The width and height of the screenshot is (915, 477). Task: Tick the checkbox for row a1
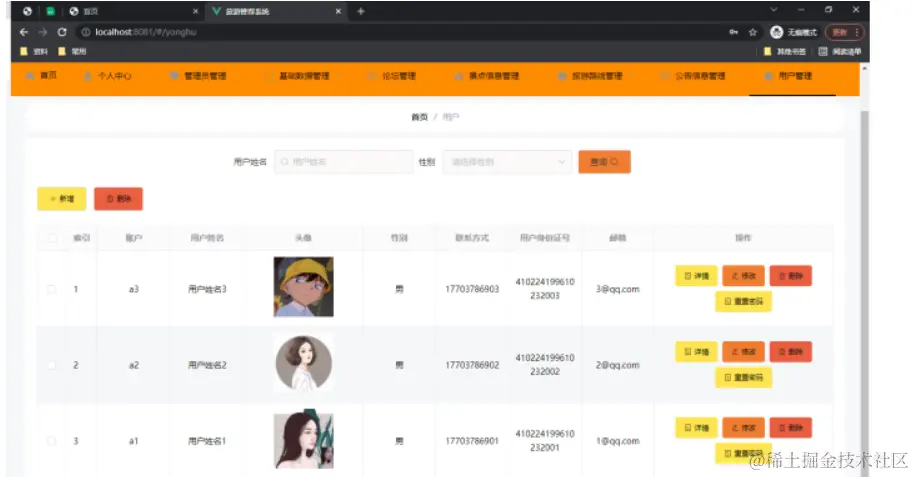point(52,441)
